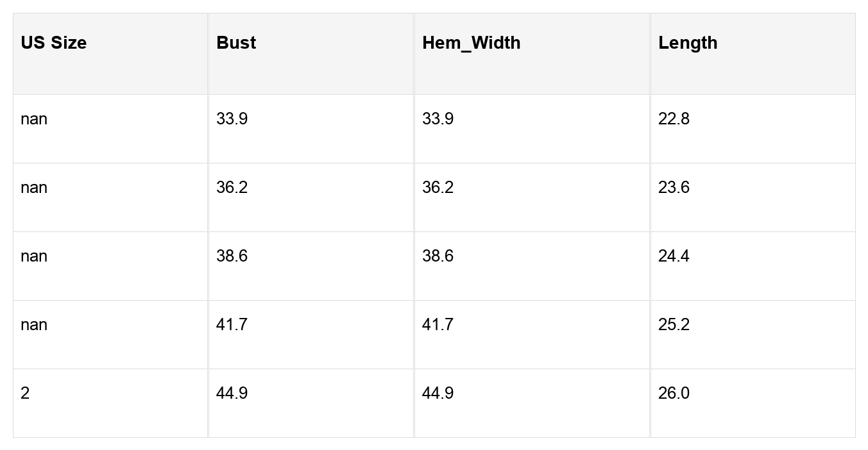The height and width of the screenshot is (450, 868).
Task: Select US Size cell showing 2
Action: tap(110, 403)
